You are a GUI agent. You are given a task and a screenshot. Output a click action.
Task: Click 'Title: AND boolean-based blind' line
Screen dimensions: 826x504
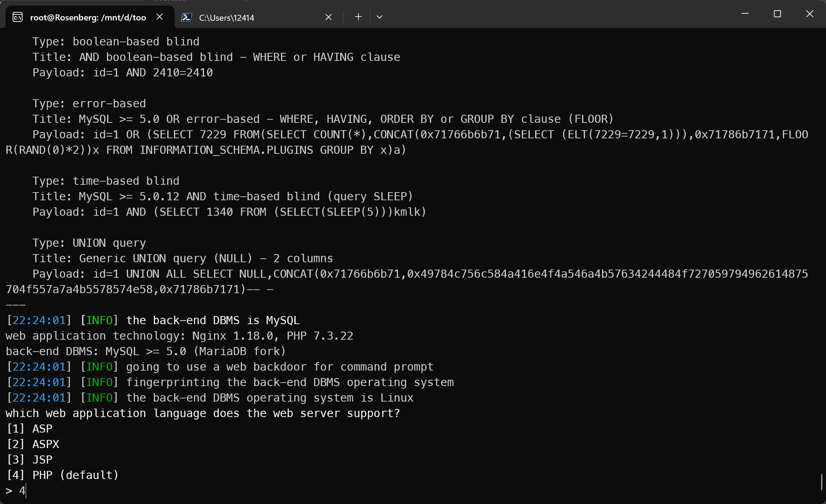[216, 57]
